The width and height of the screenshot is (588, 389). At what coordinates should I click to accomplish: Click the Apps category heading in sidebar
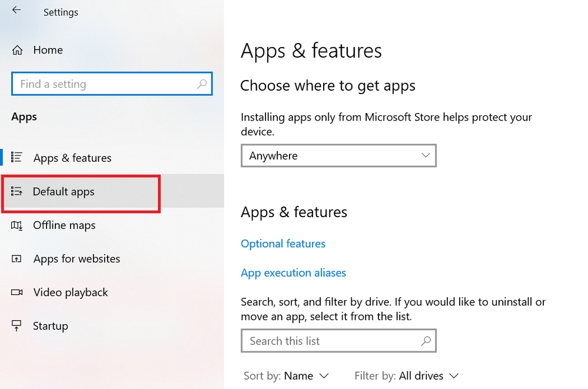point(24,117)
